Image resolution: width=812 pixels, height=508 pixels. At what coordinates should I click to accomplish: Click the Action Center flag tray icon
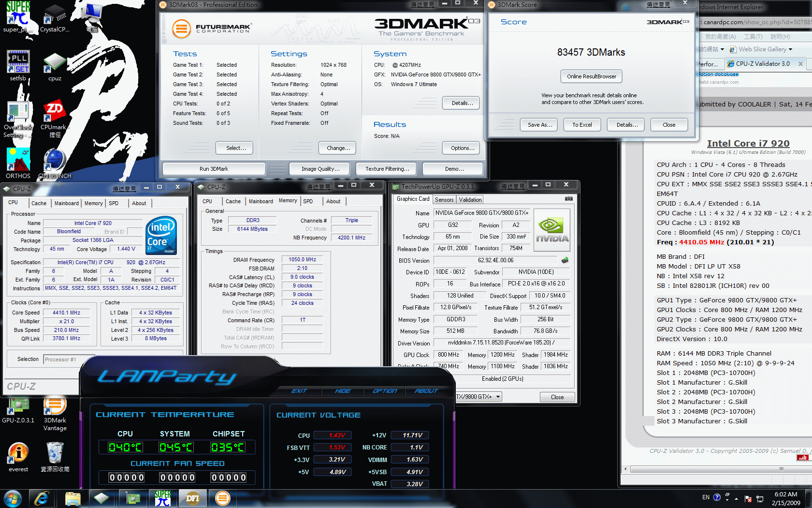tap(748, 498)
